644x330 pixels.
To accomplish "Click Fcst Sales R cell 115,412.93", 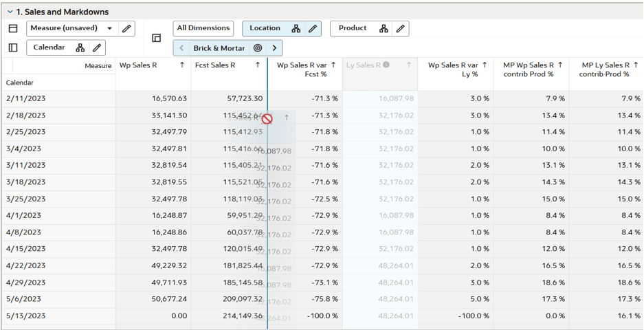I will point(229,132).
